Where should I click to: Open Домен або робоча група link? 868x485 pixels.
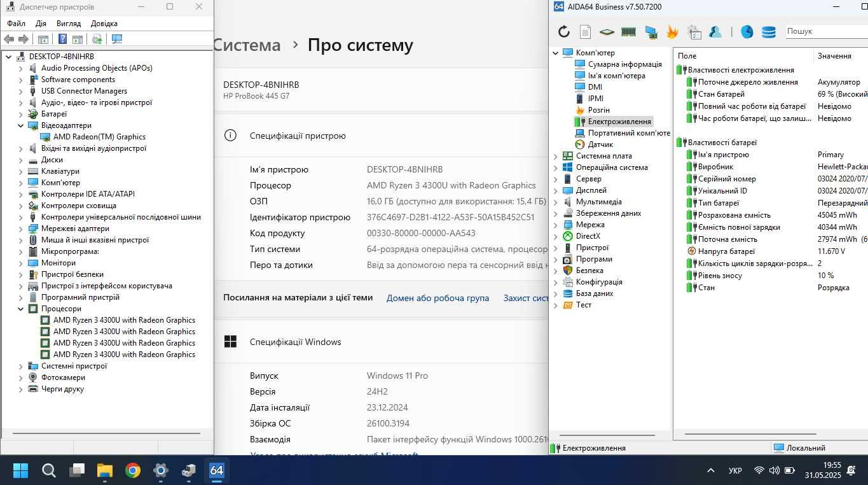tap(437, 298)
